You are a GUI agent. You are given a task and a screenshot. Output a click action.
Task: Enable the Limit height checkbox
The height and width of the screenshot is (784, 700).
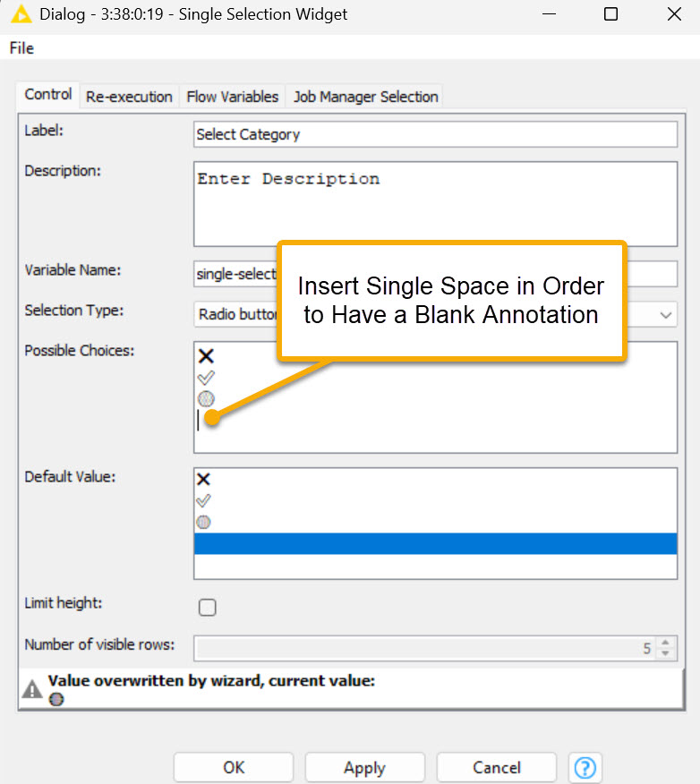(208, 608)
